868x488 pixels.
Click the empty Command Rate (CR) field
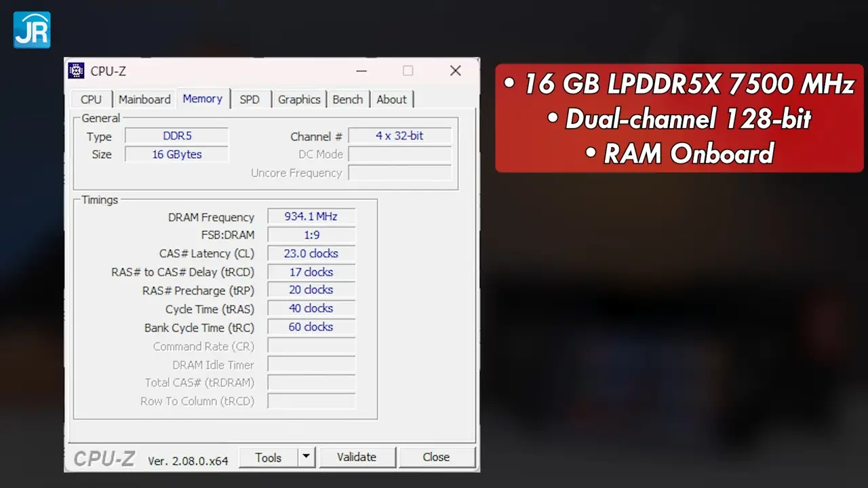click(311, 346)
